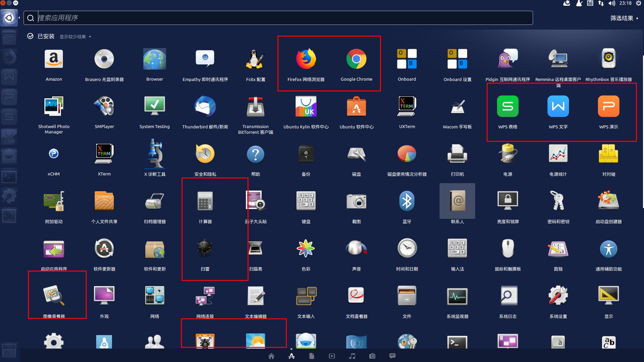
Task: Launch the 对对碰 mahjong game
Action: pyautogui.click(x=609, y=154)
